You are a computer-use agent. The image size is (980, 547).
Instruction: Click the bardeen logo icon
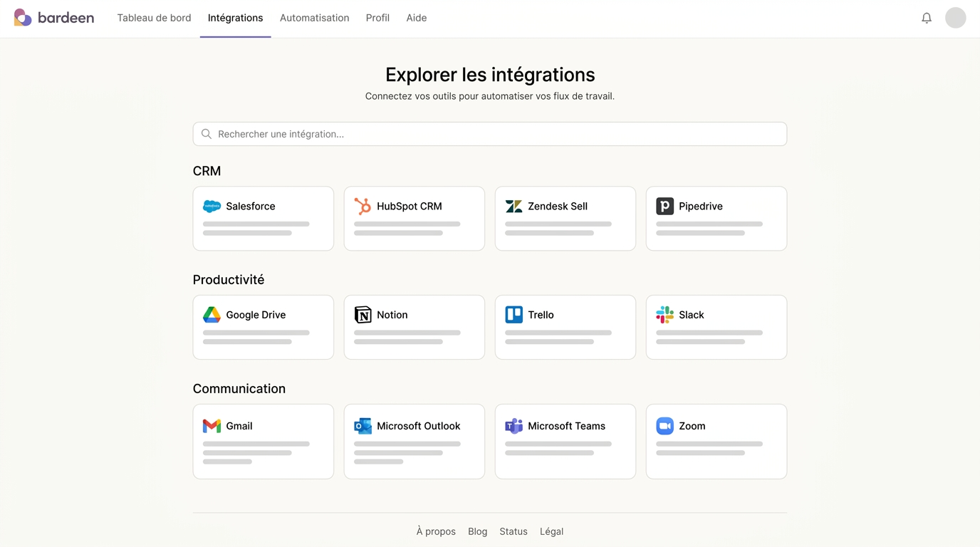click(23, 18)
